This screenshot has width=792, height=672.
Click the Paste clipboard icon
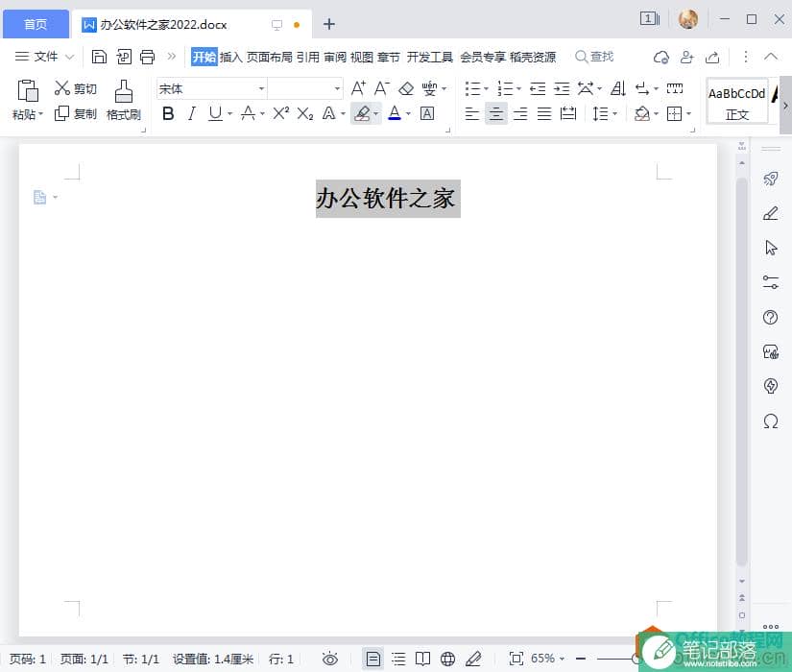(28, 91)
